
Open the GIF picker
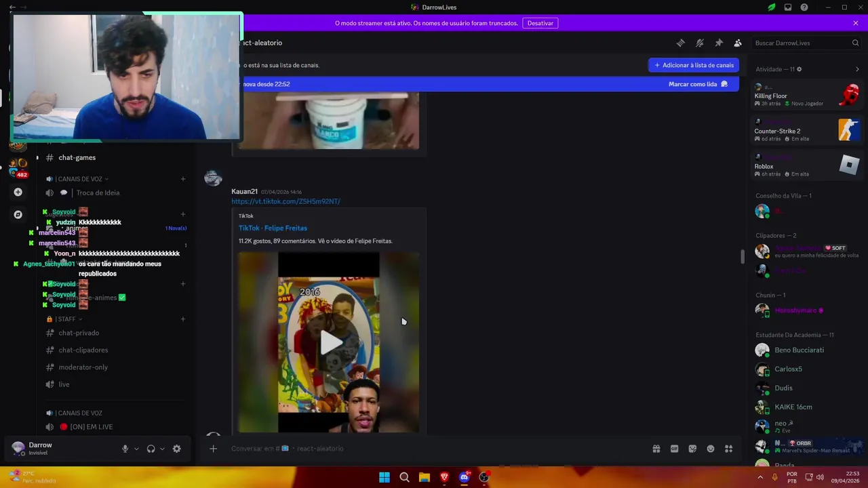(674, 449)
